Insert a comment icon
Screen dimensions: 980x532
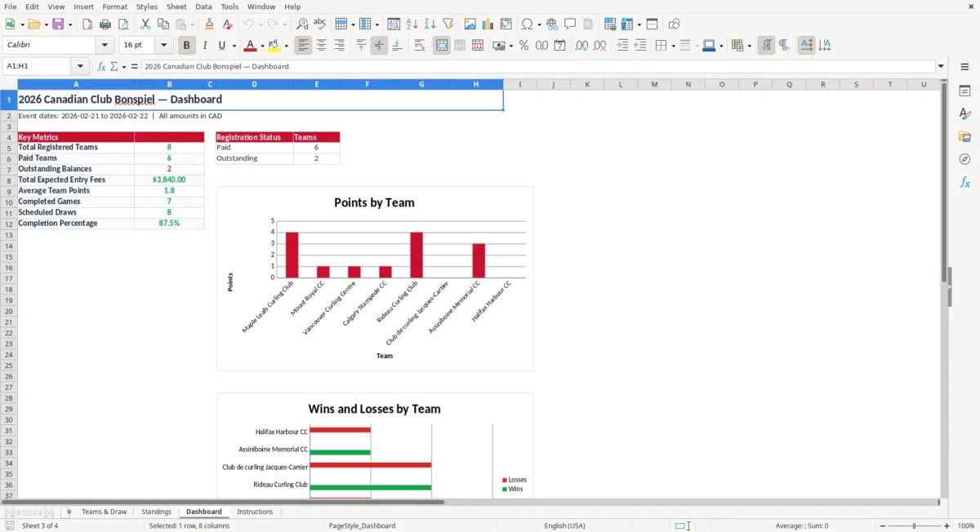point(571,24)
